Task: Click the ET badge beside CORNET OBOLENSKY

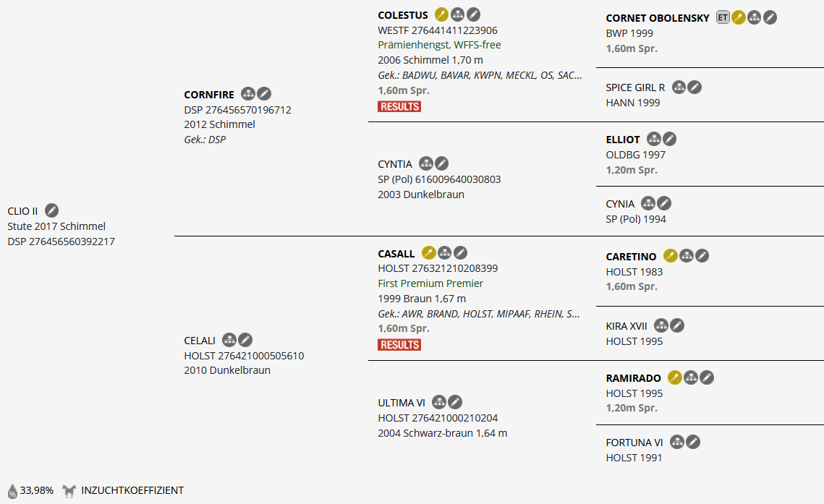Action: pos(723,17)
